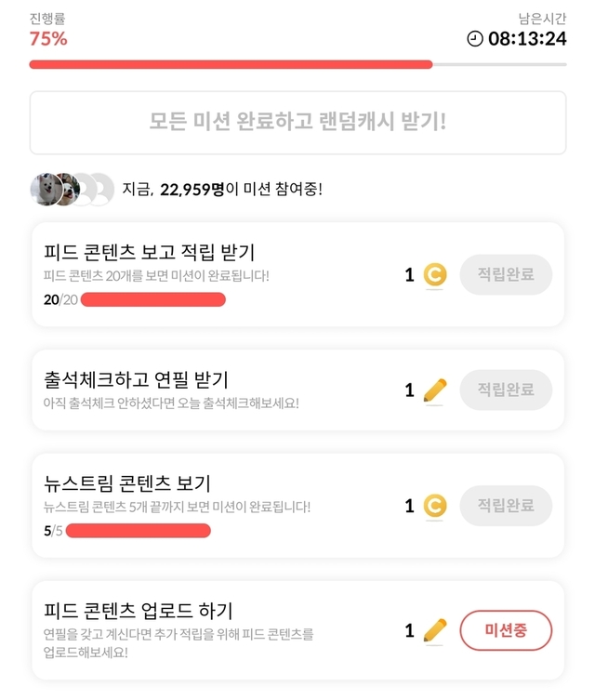Tap the white dog participant avatar
595x700 pixels.
(x=46, y=190)
